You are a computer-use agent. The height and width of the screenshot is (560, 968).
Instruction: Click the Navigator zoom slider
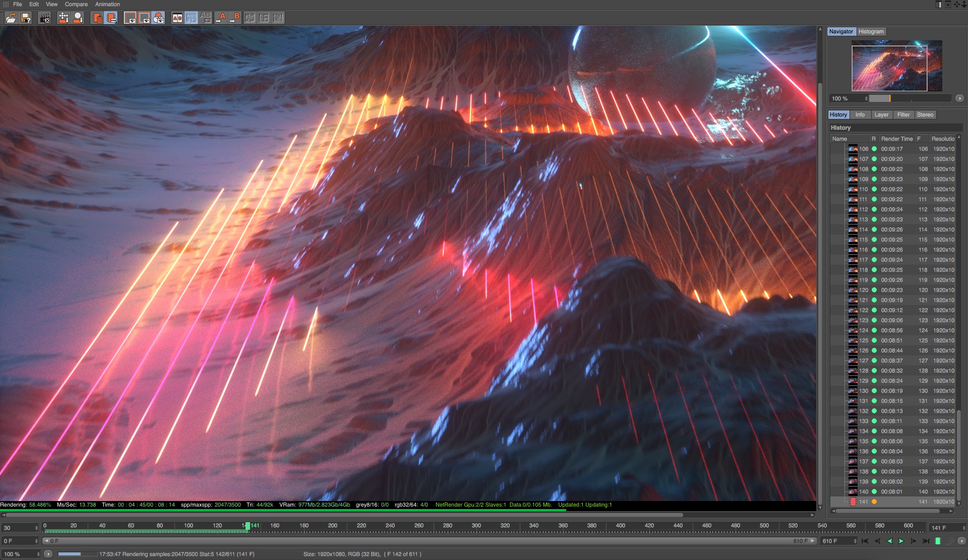point(909,99)
